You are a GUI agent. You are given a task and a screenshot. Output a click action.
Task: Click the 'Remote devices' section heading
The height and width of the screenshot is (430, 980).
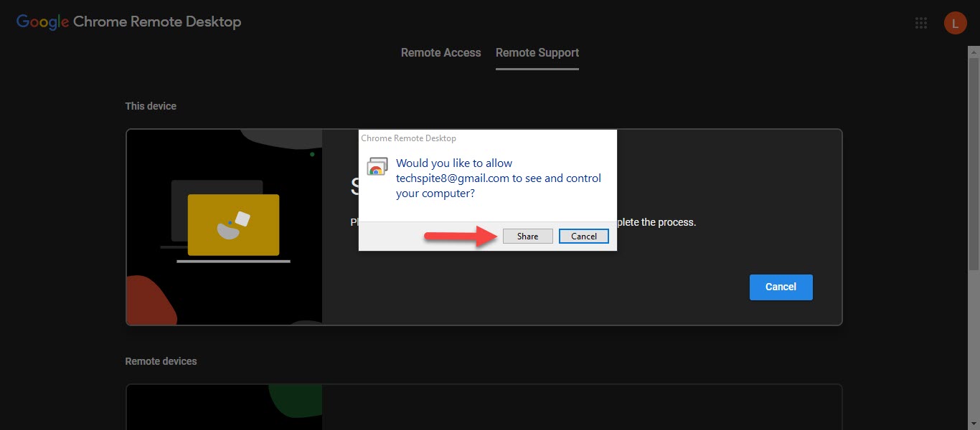click(161, 361)
